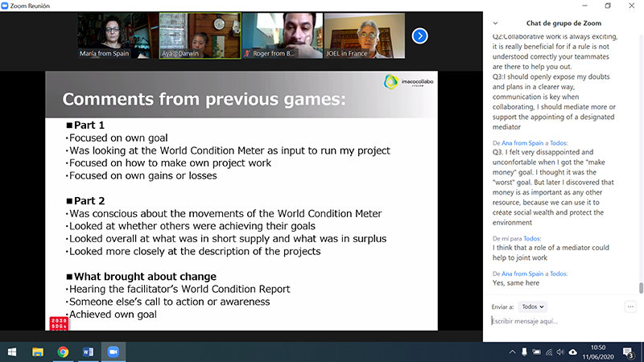Click the chat panel scrollbar
This screenshot has height=362, width=644.
click(x=641, y=287)
